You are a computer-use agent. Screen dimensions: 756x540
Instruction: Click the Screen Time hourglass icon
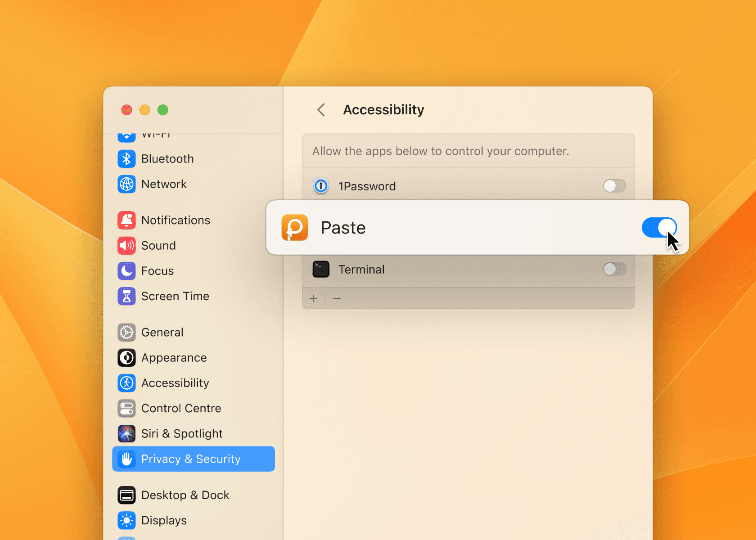click(x=126, y=296)
